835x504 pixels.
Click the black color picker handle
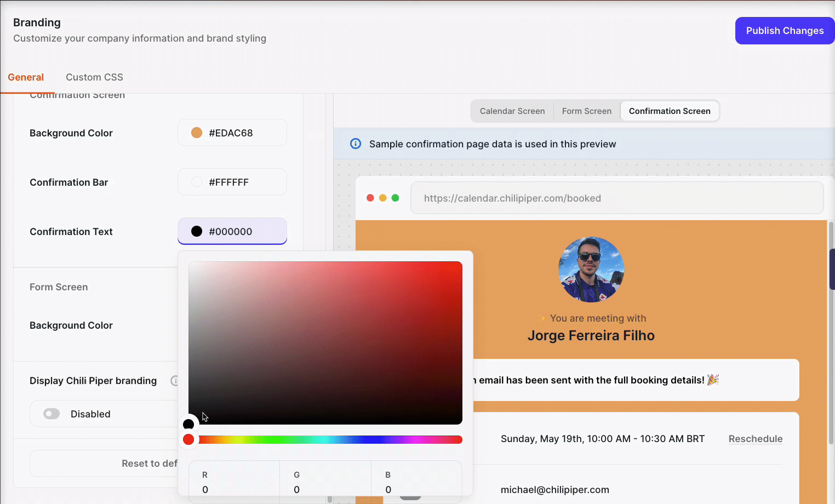point(188,424)
